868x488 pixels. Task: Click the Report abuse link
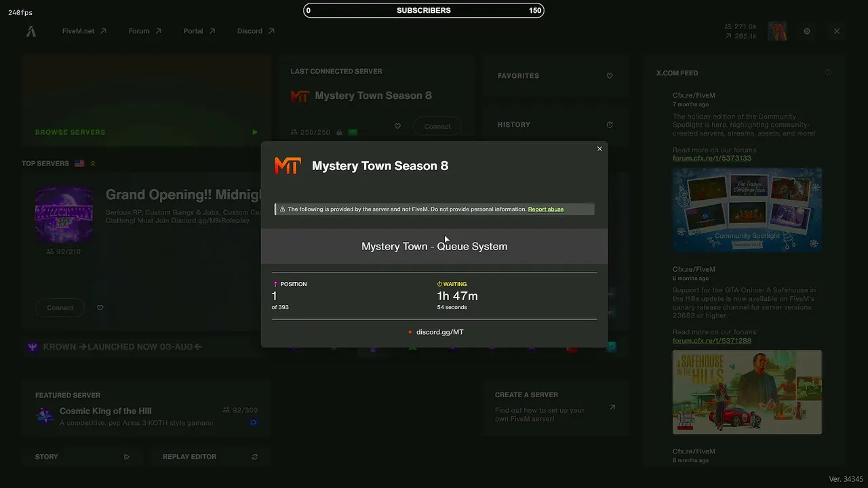point(546,209)
